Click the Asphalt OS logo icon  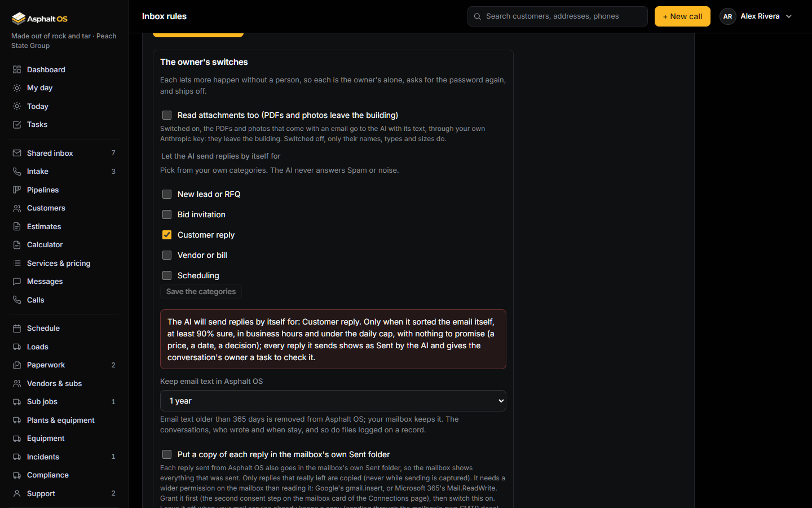pyautogui.click(x=19, y=19)
